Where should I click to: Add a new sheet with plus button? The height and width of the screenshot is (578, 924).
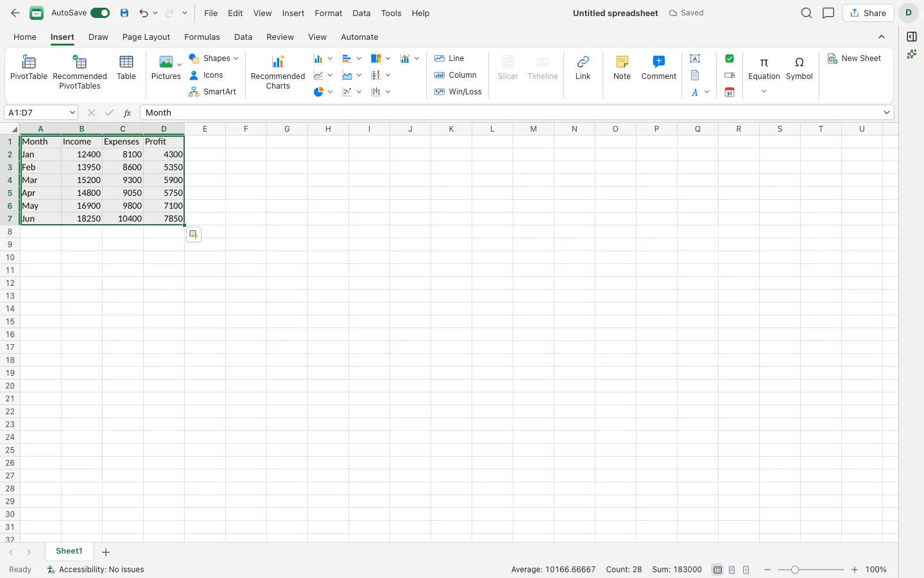coord(106,552)
